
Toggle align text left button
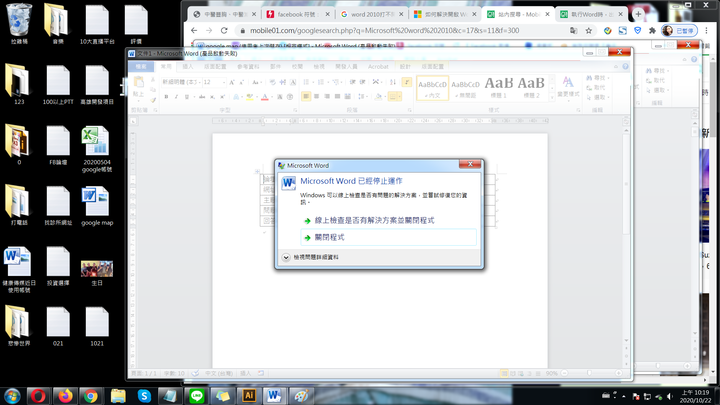coord(306,96)
